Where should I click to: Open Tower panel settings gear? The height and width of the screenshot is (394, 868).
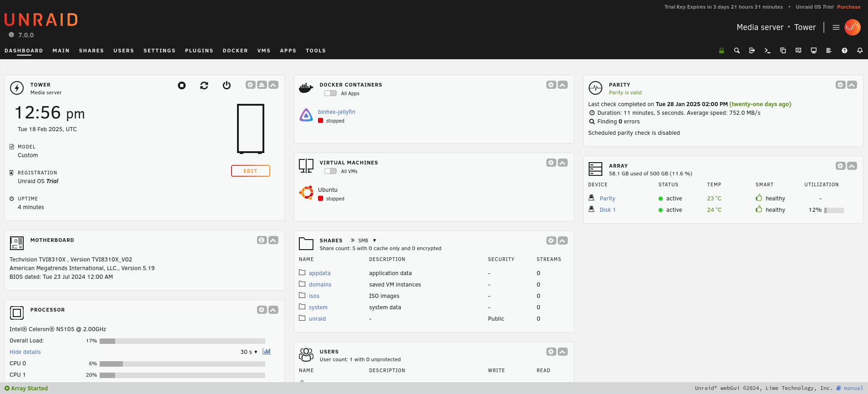[x=250, y=85]
